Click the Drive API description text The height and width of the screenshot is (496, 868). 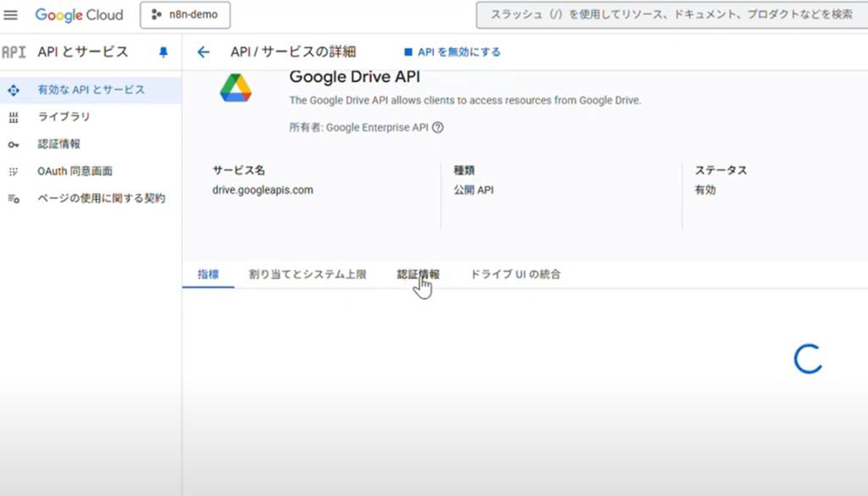coord(465,100)
